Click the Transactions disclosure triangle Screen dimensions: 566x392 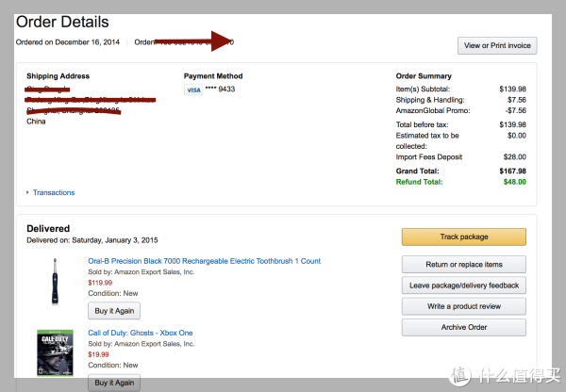point(27,192)
